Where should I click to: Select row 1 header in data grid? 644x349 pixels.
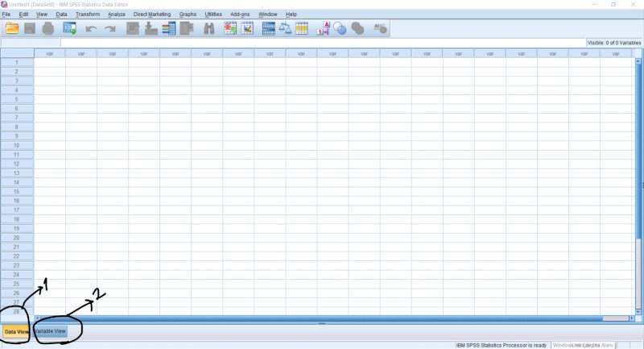tap(16, 62)
